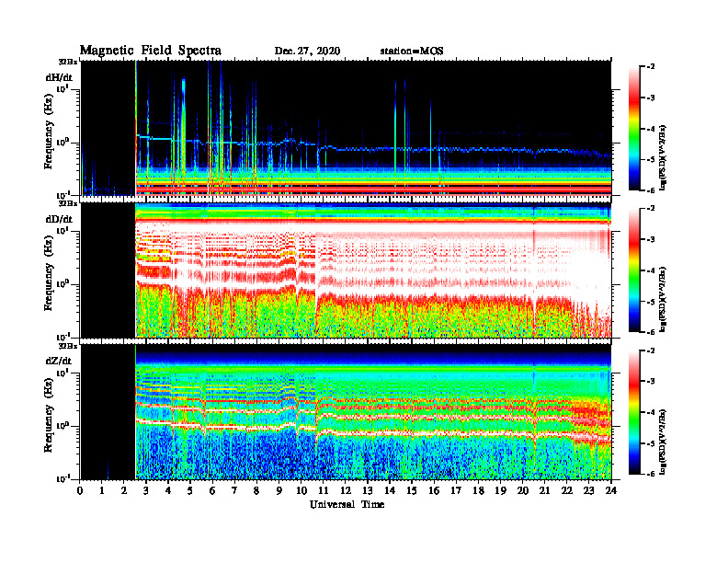
Task: Click hour "23" on the time axis
Action: coord(589,490)
